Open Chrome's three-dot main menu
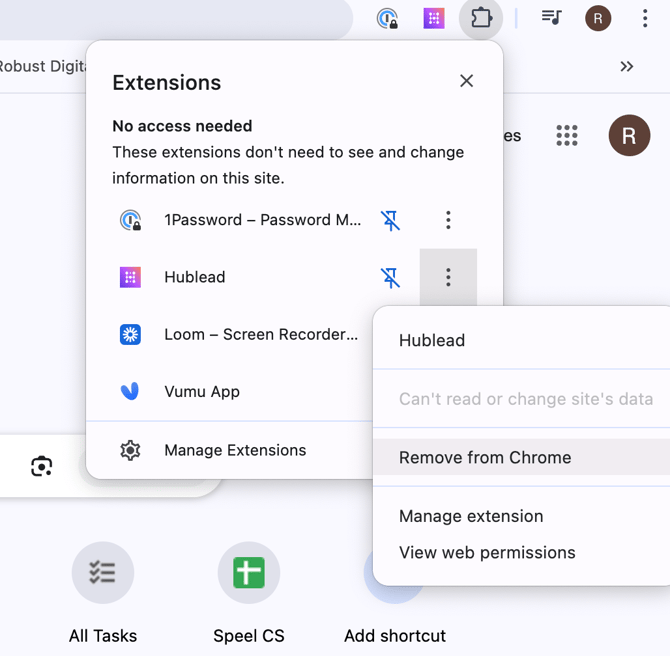Image resolution: width=670 pixels, height=656 pixels. [x=645, y=18]
